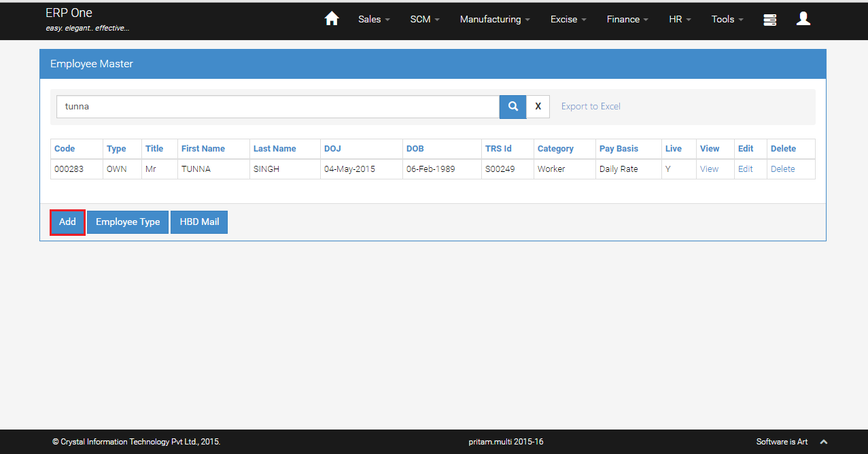Open the Finance menu
868x454 pixels.
627,19
